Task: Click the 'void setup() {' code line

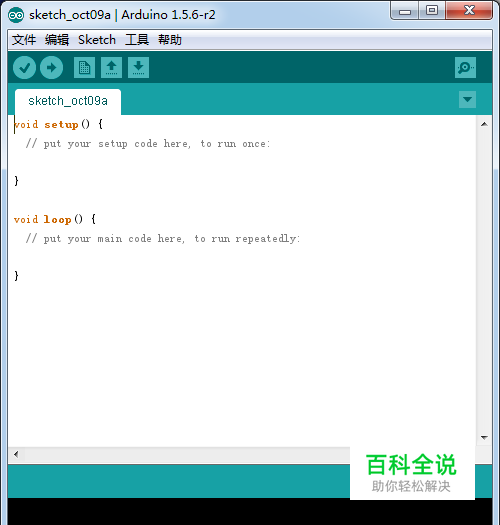Action: (x=58, y=125)
